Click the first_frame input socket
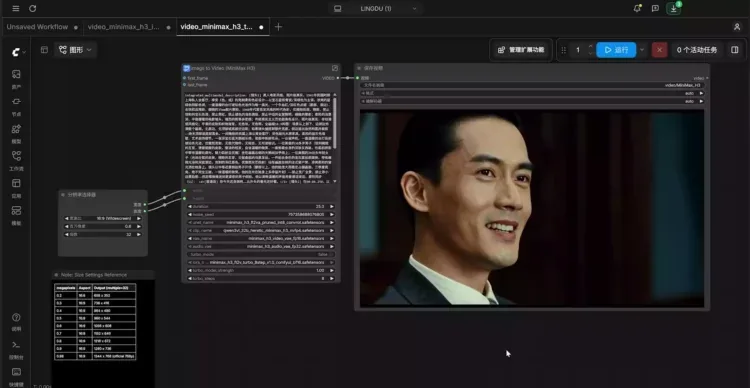 tap(185, 78)
